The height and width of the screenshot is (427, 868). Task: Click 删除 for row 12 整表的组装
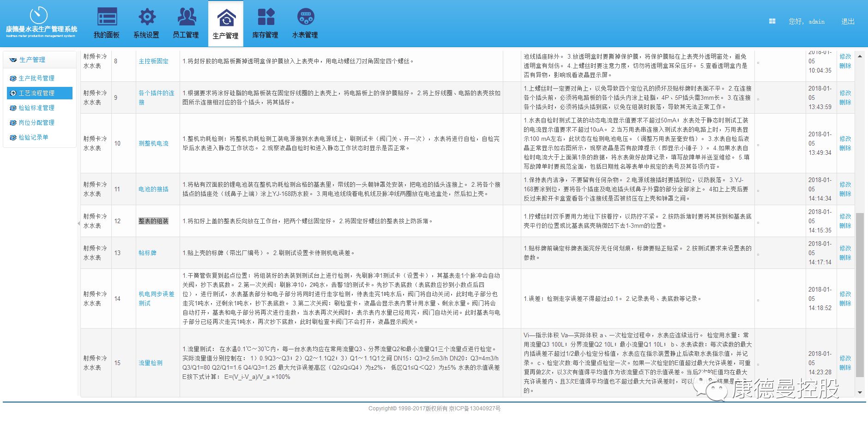point(845,226)
